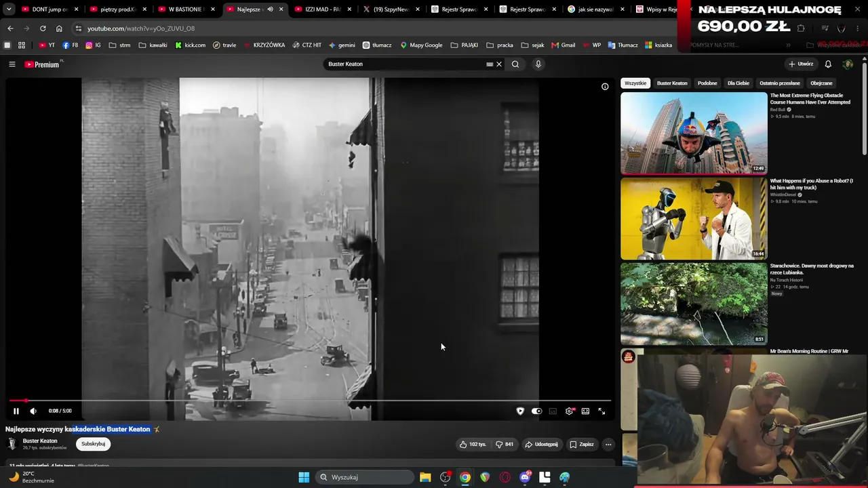
Task: Open 'What Happens if you Abuse a Robot' title
Action: pos(812,184)
